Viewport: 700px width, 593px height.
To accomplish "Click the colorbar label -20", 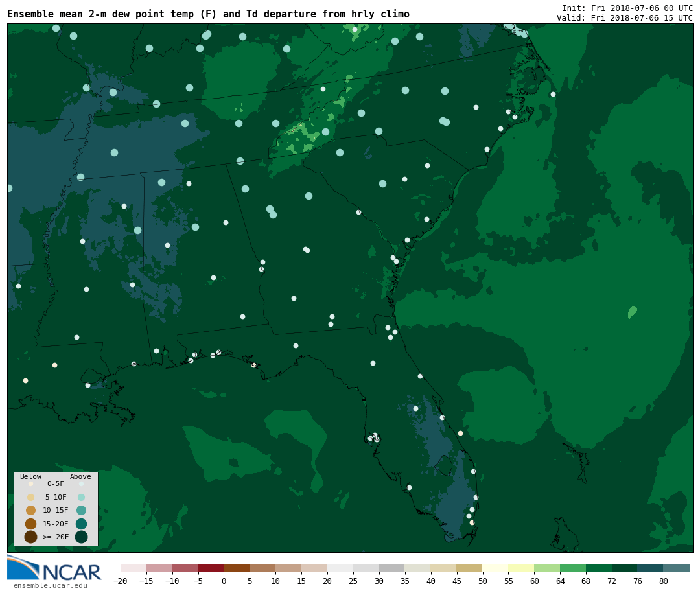I will click(121, 581).
